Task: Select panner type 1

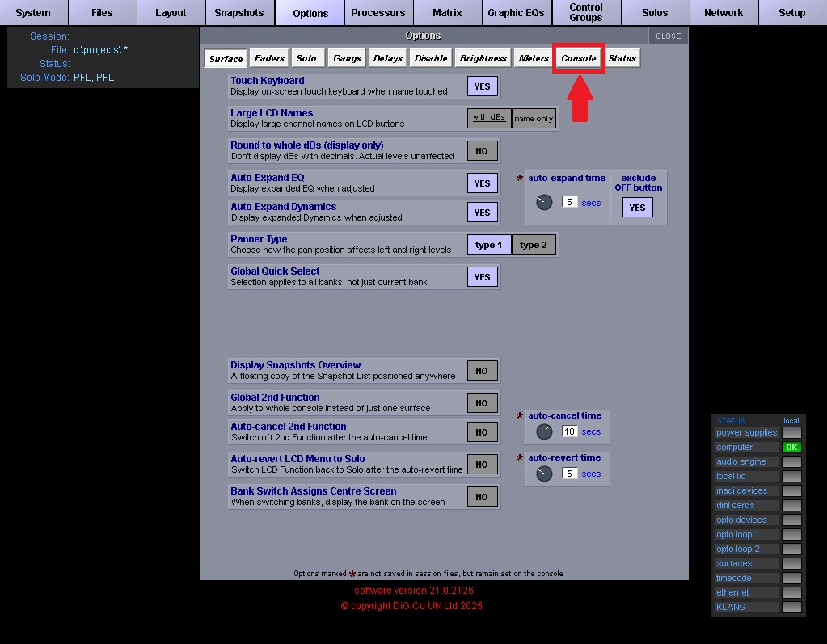Action: (x=489, y=245)
